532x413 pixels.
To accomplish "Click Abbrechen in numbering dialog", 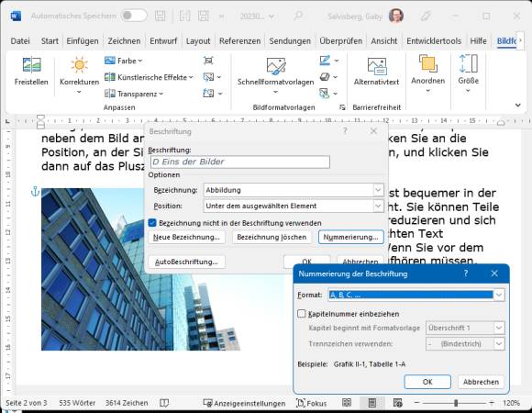I will pos(481,382).
